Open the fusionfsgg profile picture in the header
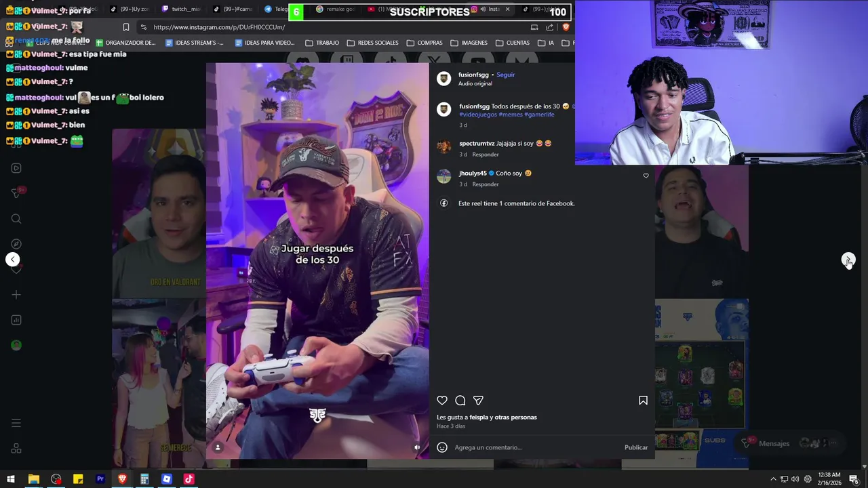Viewport: 868px width, 488px height. tap(443, 79)
